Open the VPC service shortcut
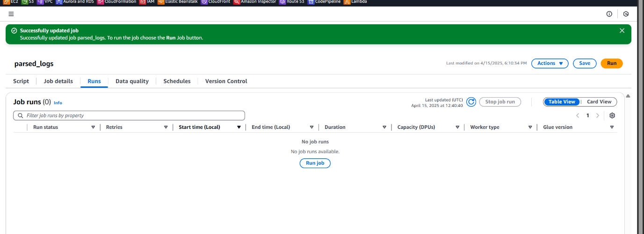 pyautogui.click(x=45, y=2)
